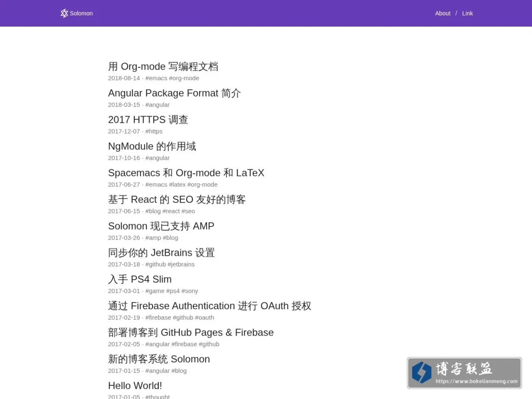Click #emacs tag under 2018-08-14 post
The width and height of the screenshot is (532, 399).
click(x=156, y=78)
